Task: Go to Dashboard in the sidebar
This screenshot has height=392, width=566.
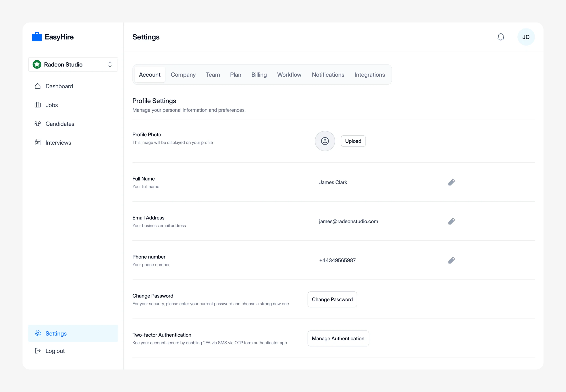Action: click(x=73, y=86)
